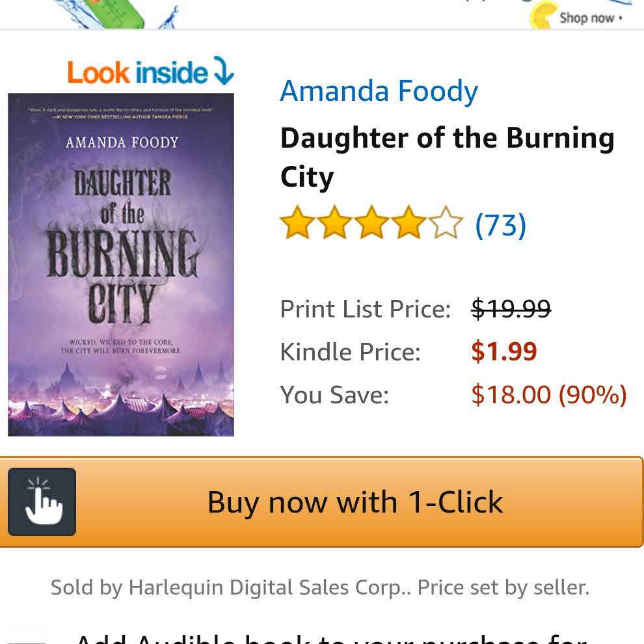Image resolution: width=644 pixels, height=644 pixels.
Task: Click the Daughter of the Burning City title
Action: 447,157
